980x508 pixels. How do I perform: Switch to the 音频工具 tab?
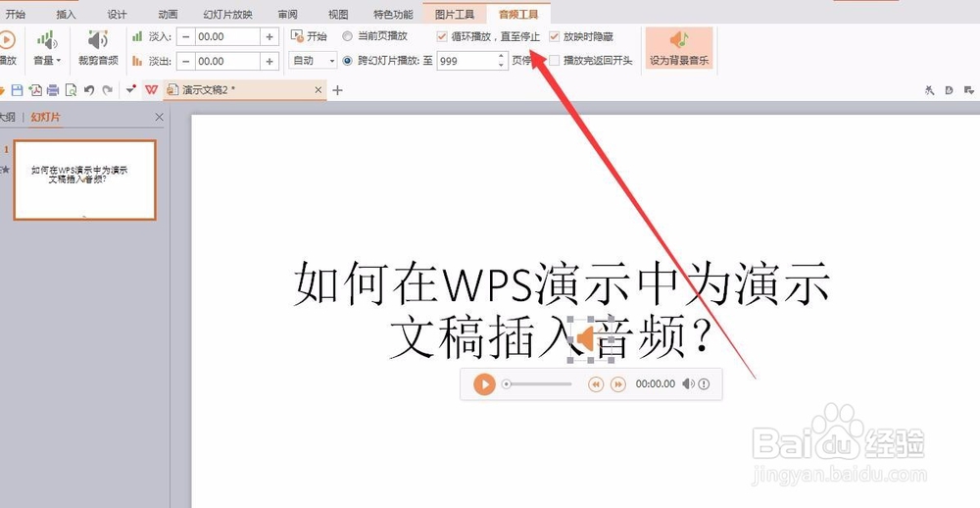(518, 15)
